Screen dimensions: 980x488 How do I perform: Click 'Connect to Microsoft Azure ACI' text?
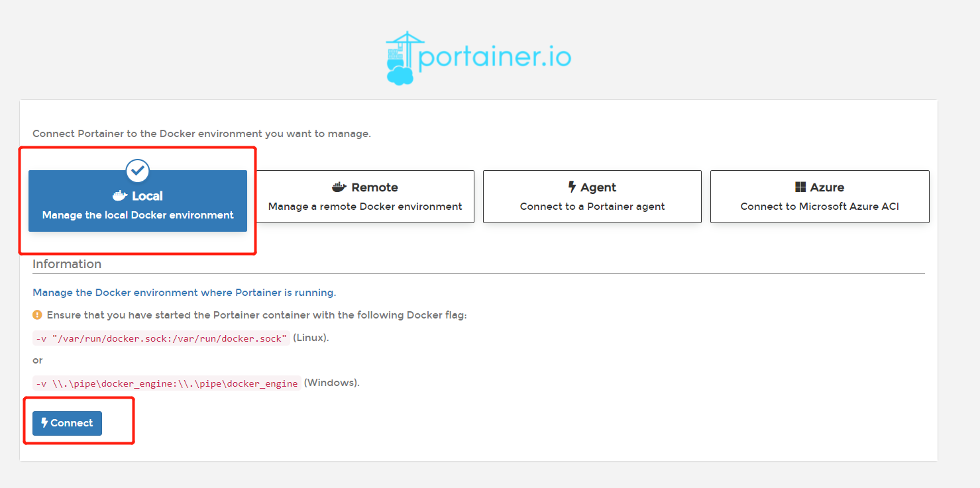(x=820, y=207)
